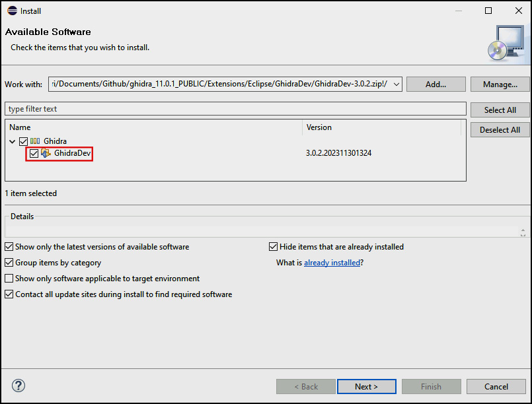Click version 3.0.2.202311301324 cell

pos(338,153)
